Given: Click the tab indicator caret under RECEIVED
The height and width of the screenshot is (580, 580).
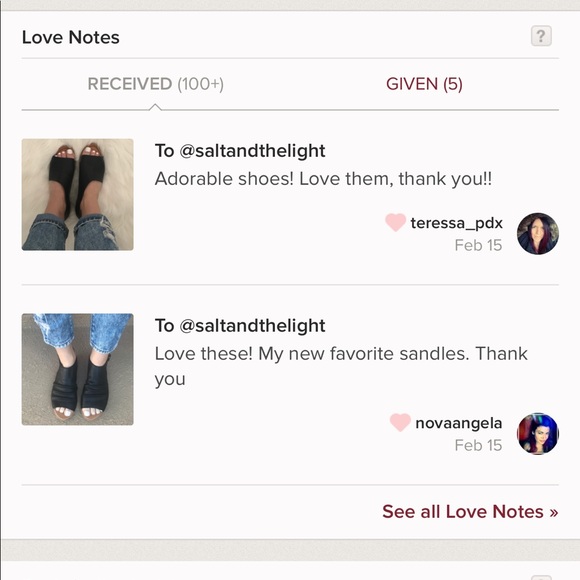Looking at the screenshot, I should pos(155,107).
